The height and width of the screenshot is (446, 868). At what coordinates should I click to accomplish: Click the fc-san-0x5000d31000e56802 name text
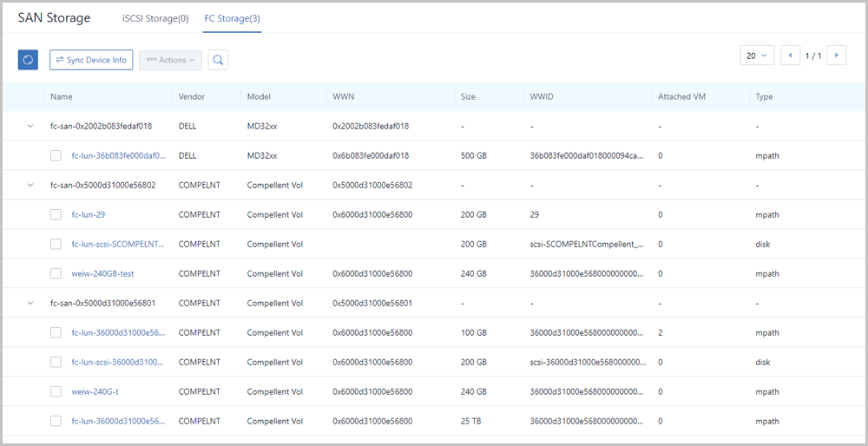click(x=103, y=185)
